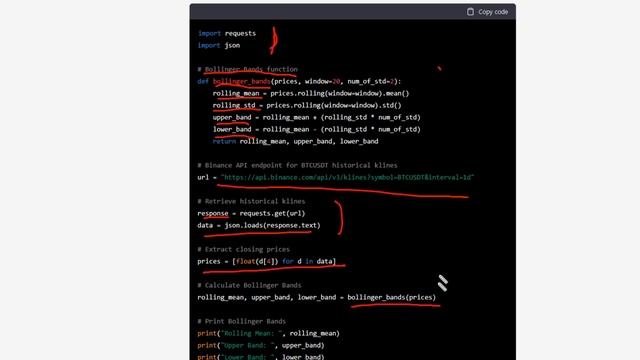Click the 'prices = [float(d[4])' line
This screenshot has width=640, height=360.
click(267, 261)
